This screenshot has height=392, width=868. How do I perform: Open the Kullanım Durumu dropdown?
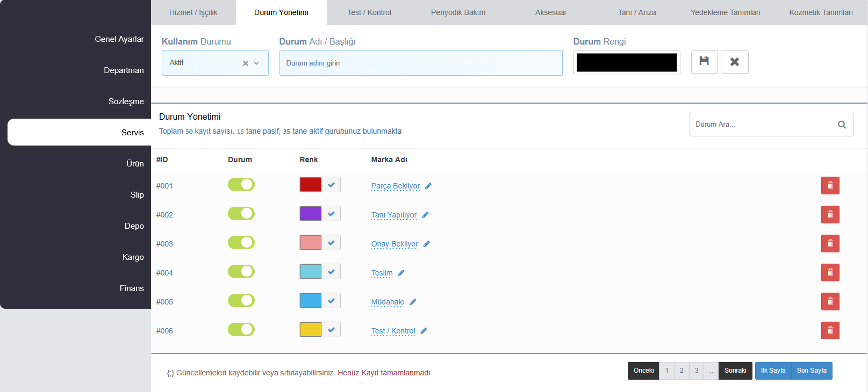click(215, 63)
